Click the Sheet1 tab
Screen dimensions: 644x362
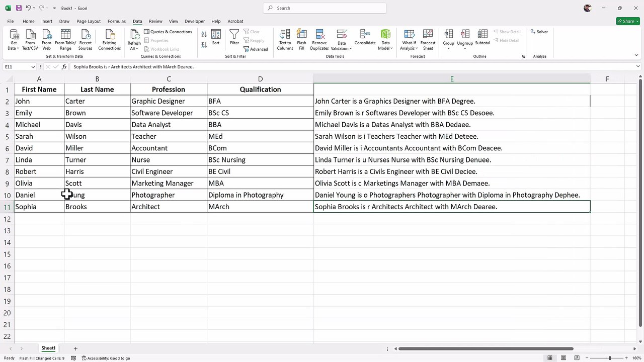pos(48,348)
